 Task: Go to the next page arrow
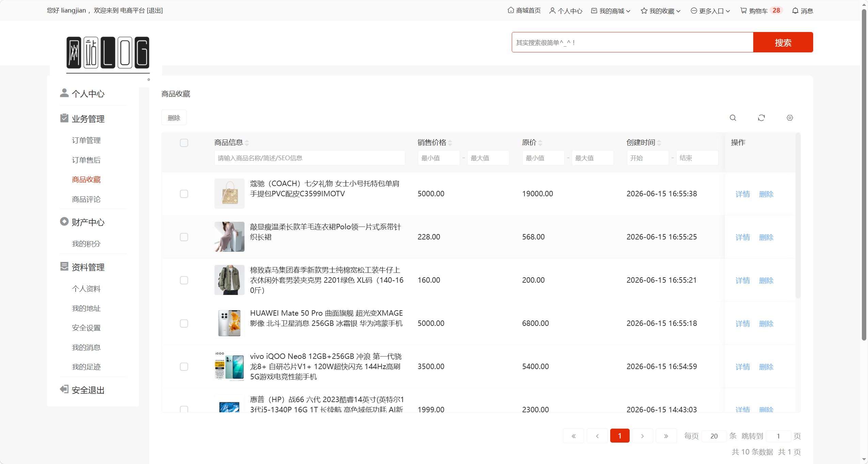coord(642,436)
